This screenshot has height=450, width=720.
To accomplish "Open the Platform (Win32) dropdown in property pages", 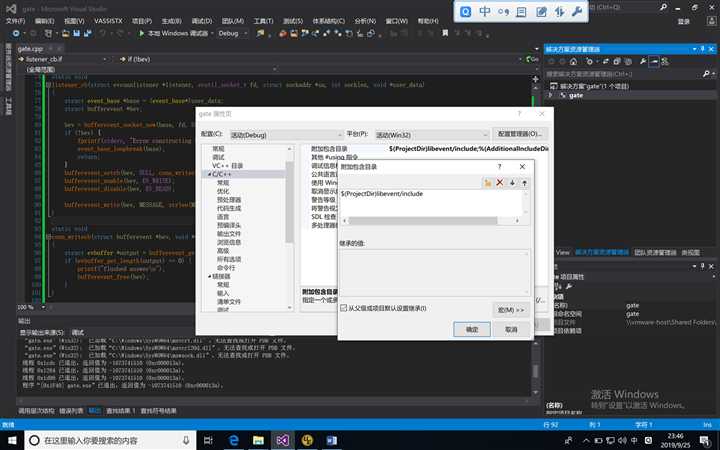I will coord(432,135).
